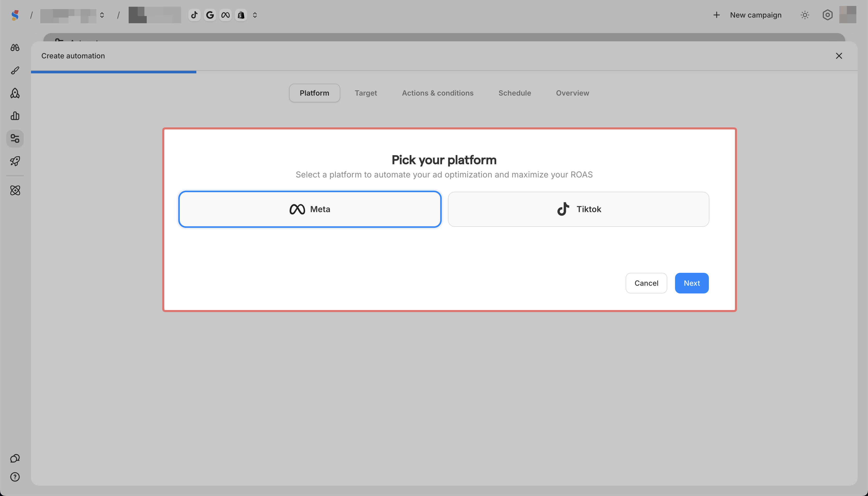The width and height of the screenshot is (868, 496).
Task: Open the paintbrush creative icon in sidebar
Action: coord(15,71)
